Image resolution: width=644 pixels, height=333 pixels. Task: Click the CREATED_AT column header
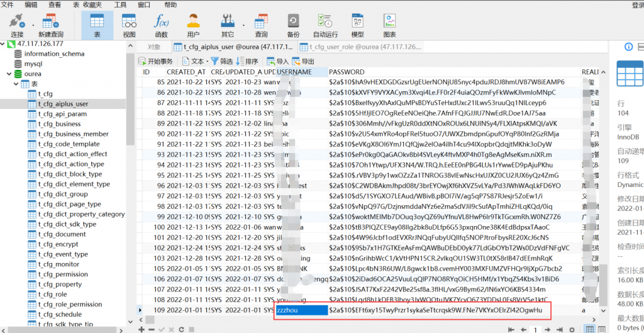188,72
